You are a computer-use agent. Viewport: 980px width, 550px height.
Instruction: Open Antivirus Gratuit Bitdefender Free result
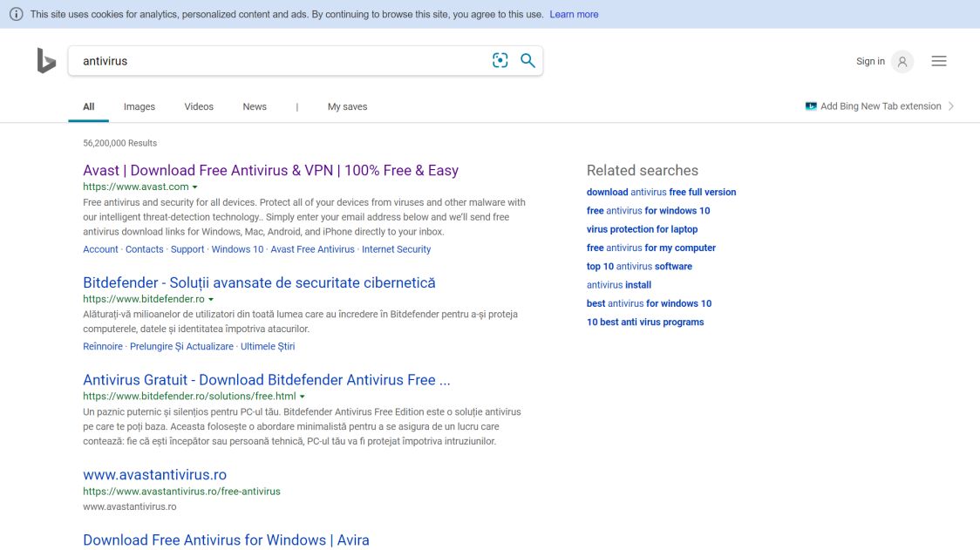[266, 380]
